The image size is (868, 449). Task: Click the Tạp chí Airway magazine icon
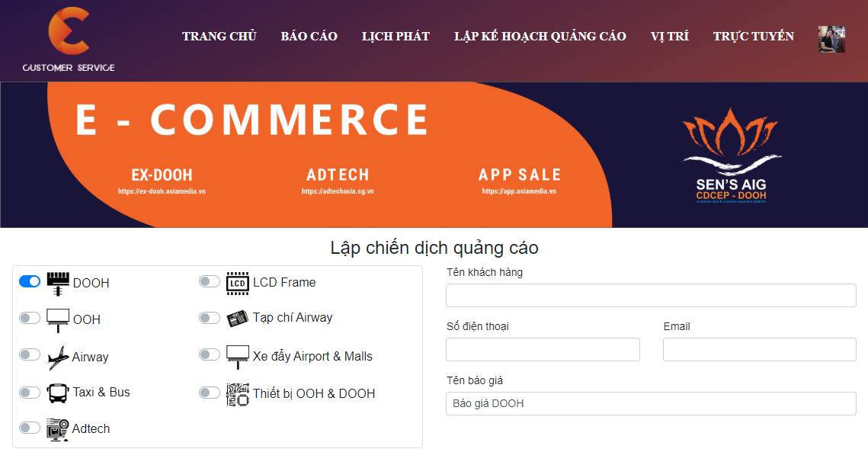(x=238, y=318)
